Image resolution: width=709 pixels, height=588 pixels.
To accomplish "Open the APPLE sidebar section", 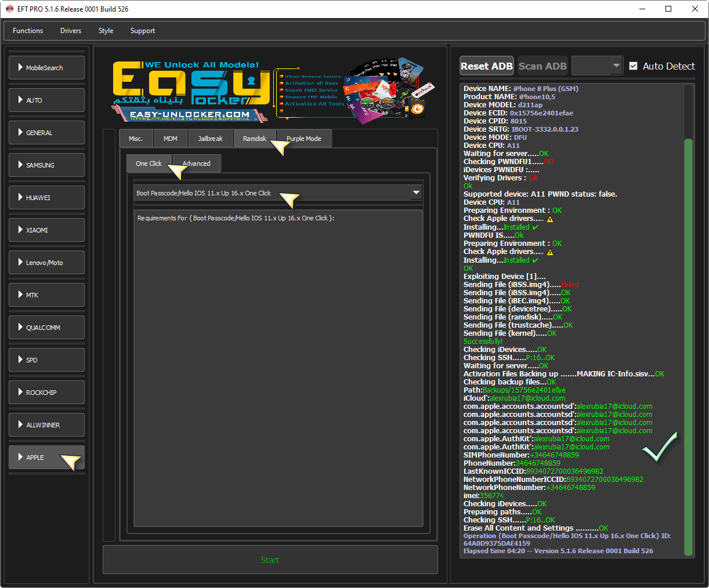I will coord(47,458).
